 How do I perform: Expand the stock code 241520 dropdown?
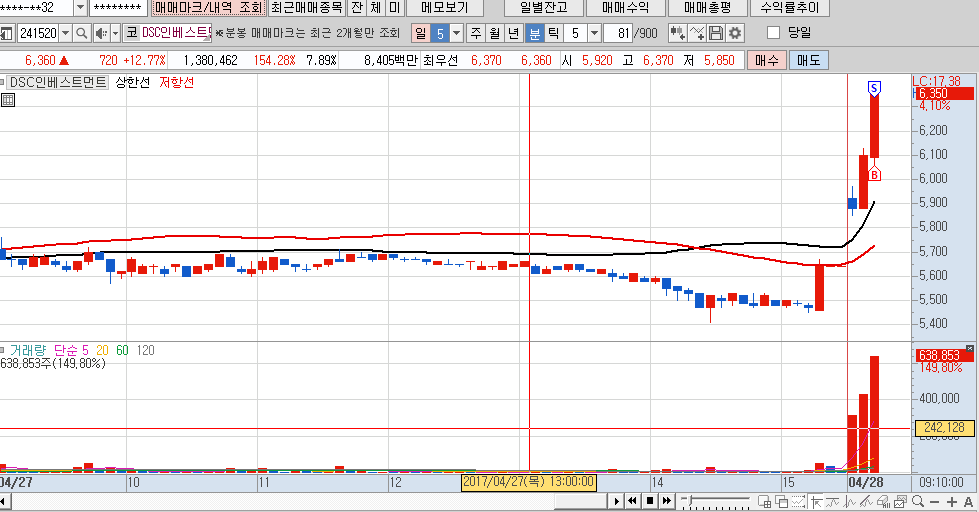(66, 33)
